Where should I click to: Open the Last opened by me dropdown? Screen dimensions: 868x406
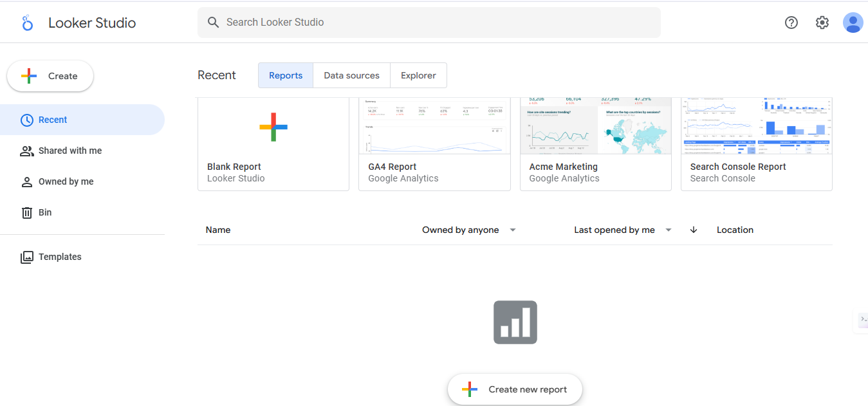[623, 230]
